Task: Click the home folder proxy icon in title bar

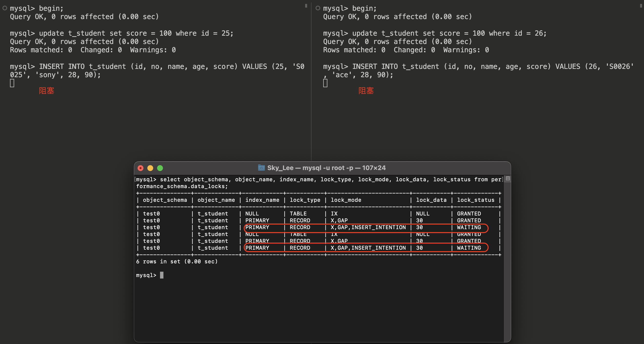Action: pyautogui.click(x=261, y=168)
